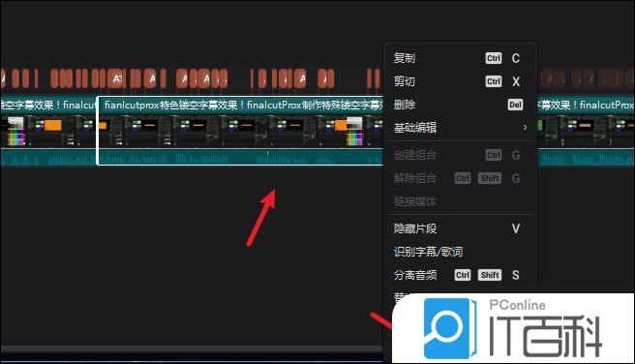Click the V shortcut letter beside 隐藏片段
This screenshot has width=635, height=364.
(x=516, y=228)
